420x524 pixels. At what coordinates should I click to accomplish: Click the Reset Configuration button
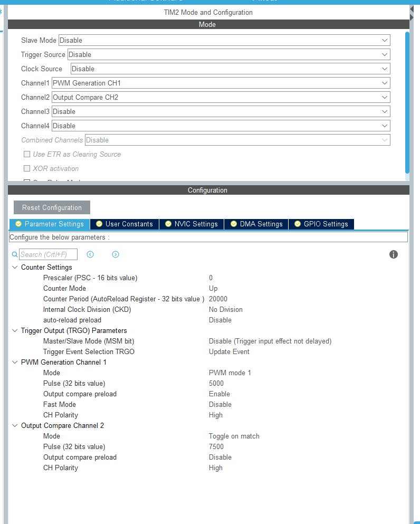click(52, 207)
